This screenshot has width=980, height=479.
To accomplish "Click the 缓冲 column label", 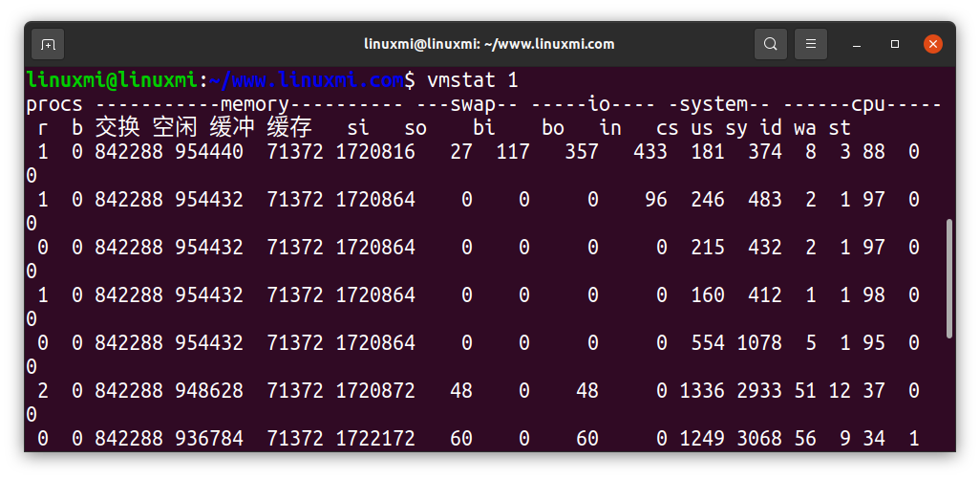I will (x=232, y=127).
